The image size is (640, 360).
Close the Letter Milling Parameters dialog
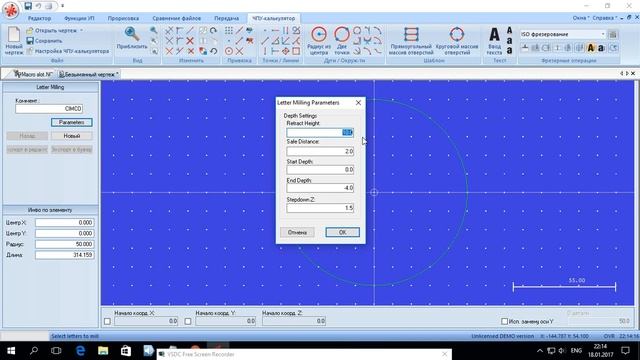(358, 102)
